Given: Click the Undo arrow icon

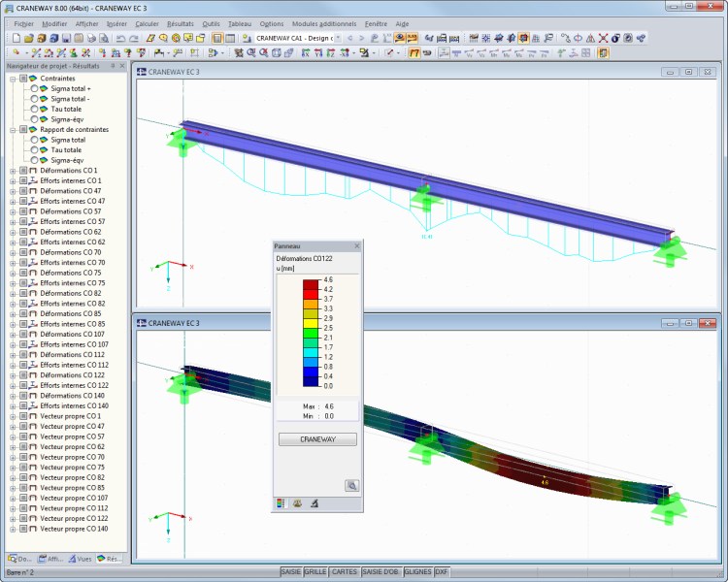Looking at the screenshot, I should pyautogui.click(x=120, y=38).
